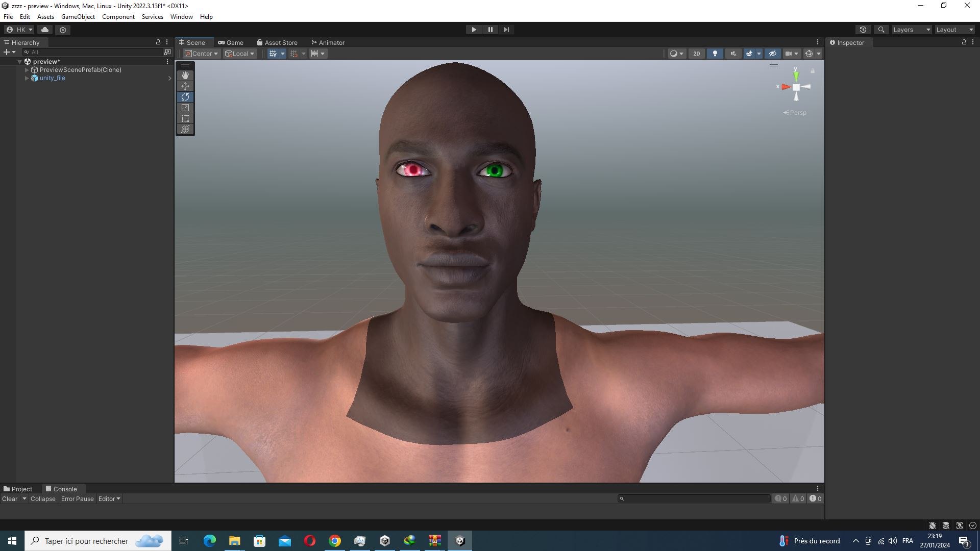Toggle scene audio mute
The width and height of the screenshot is (980, 551).
[x=733, y=54]
